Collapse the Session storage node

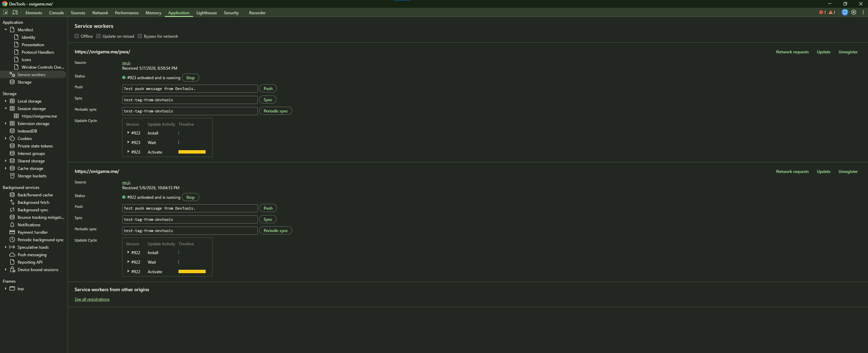(6, 109)
